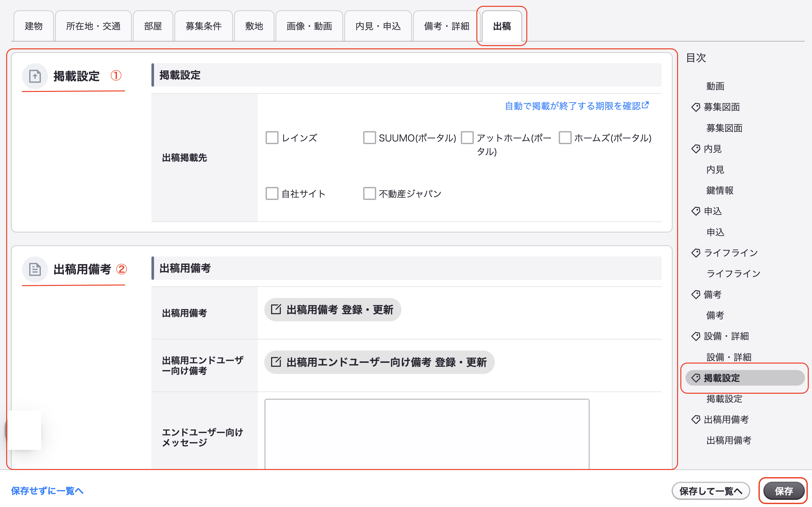
Task: Click edit icon on 出稿用備考 登録・更新
Action: coord(276,309)
